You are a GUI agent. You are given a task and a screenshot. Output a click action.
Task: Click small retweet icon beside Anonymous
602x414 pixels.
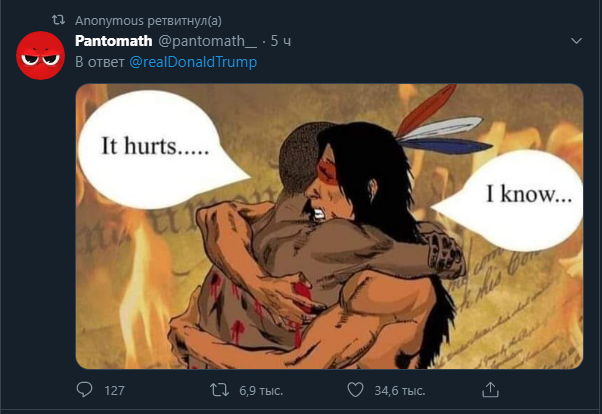[58, 20]
